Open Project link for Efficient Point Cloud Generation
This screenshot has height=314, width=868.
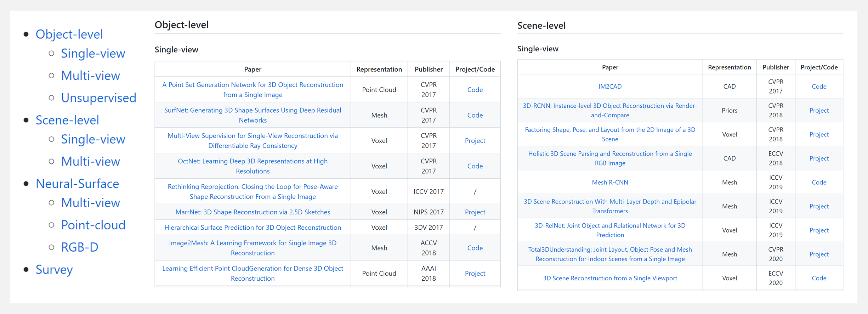coord(475,274)
